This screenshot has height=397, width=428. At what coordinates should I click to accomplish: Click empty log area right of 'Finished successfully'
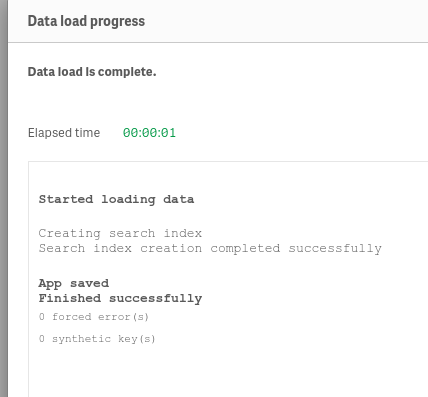coord(313,298)
